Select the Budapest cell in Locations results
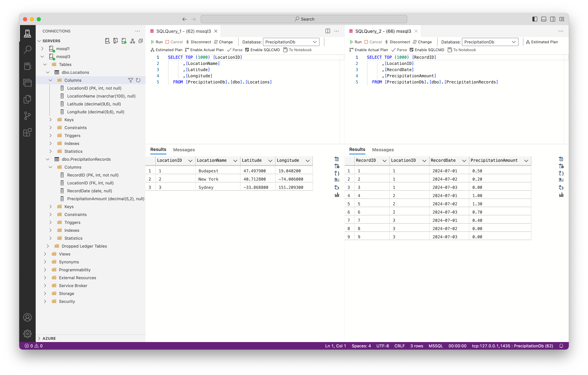 [217, 171]
